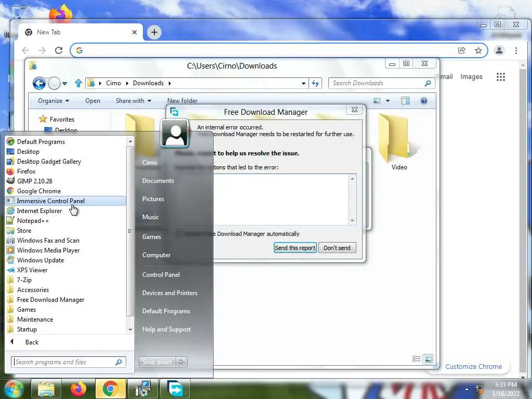Open Windows Update
Image resolution: width=532 pixels, height=399 pixels.
click(41, 260)
